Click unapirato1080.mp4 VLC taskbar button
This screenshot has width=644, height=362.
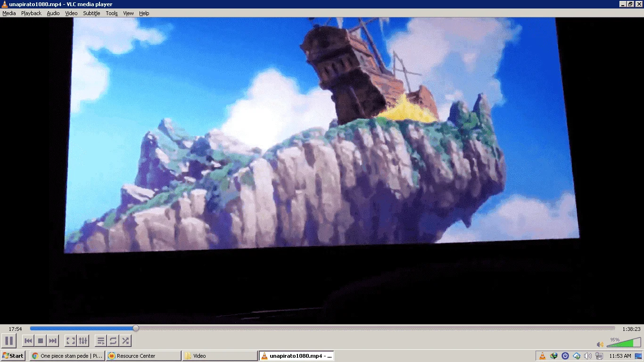coord(297,356)
